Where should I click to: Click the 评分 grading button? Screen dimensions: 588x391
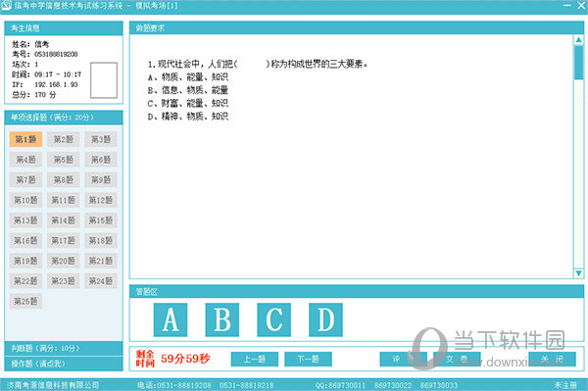coord(403,359)
